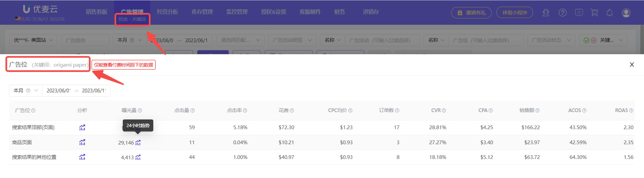This screenshot has width=644, height=178.
Task: Open 关键... status dropdown
Action: point(603,40)
